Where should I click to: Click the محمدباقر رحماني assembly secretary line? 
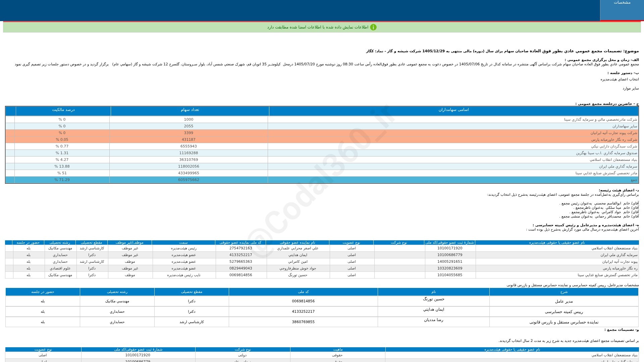tap(599, 217)
